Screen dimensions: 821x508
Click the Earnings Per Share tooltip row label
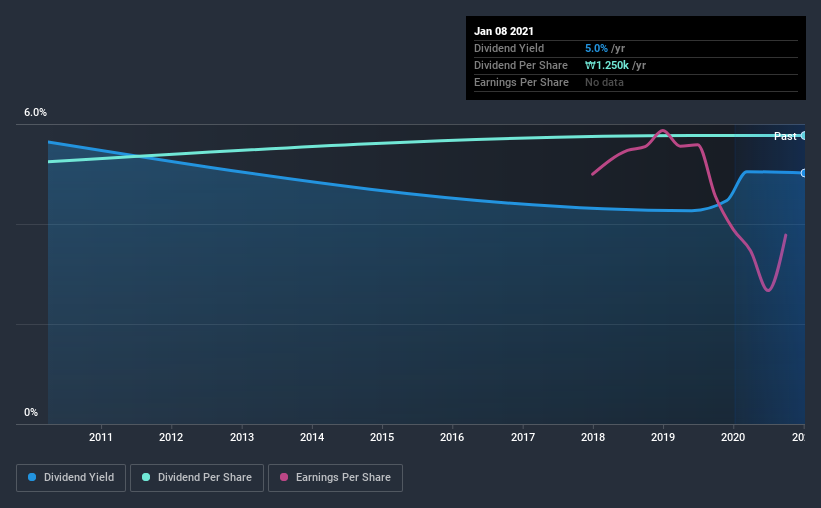(x=522, y=82)
